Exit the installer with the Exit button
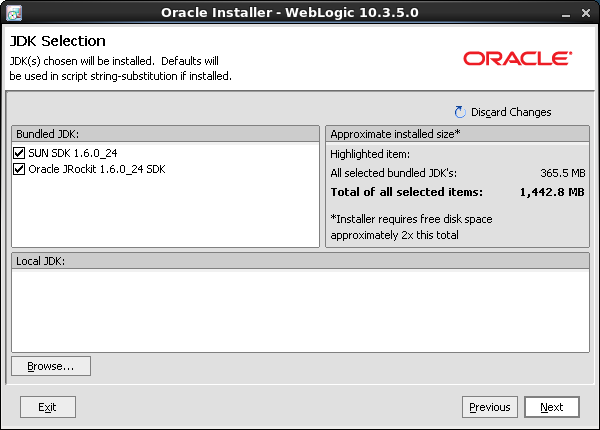This screenshot has height=430, width=600. 47,407
